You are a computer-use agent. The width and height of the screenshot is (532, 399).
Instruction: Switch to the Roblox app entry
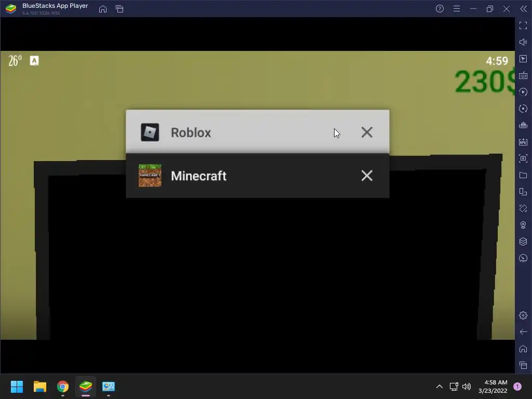[258, 131]
